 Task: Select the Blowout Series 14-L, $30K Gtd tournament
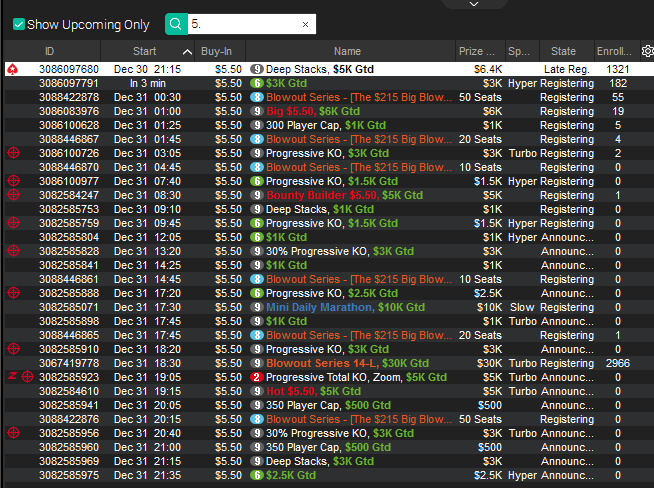pos(347,363)
